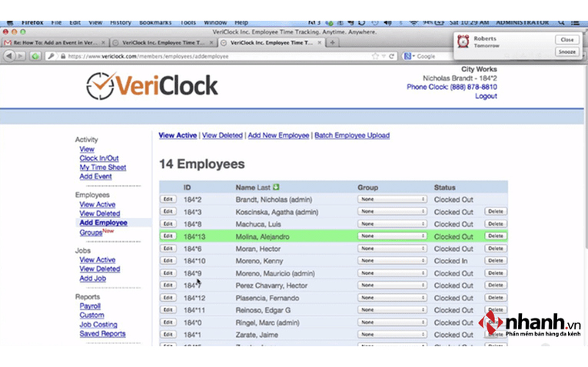The image size is (588, 367).
Task: Click the alarm clock notification icon
Action: [463, 41]
